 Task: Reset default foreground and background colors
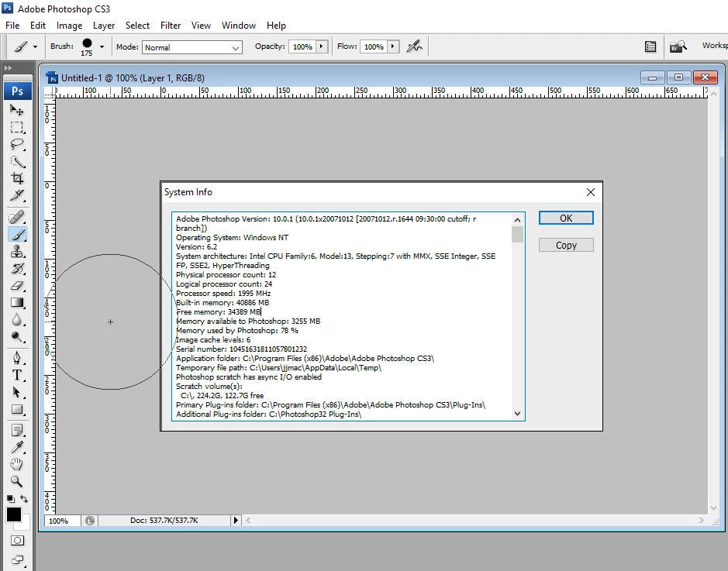[x=10, y=499]
